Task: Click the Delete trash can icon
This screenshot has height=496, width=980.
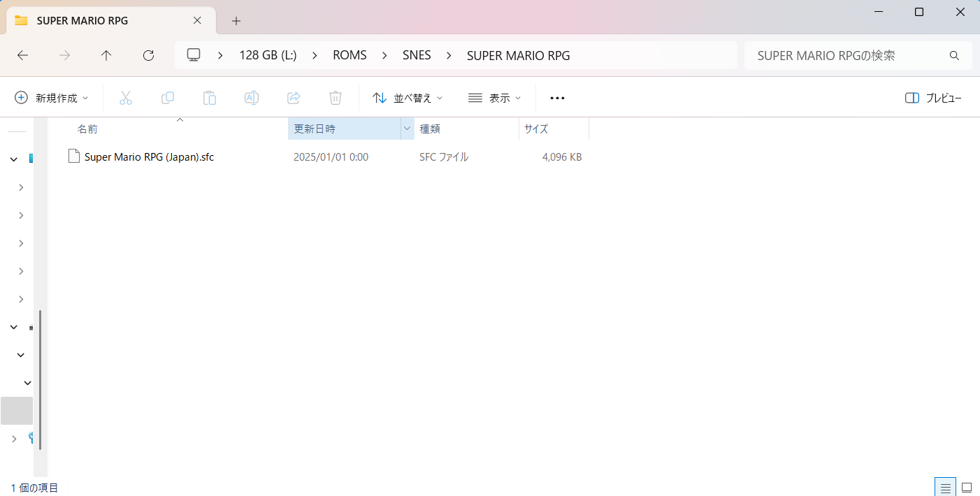Action: 336,98
